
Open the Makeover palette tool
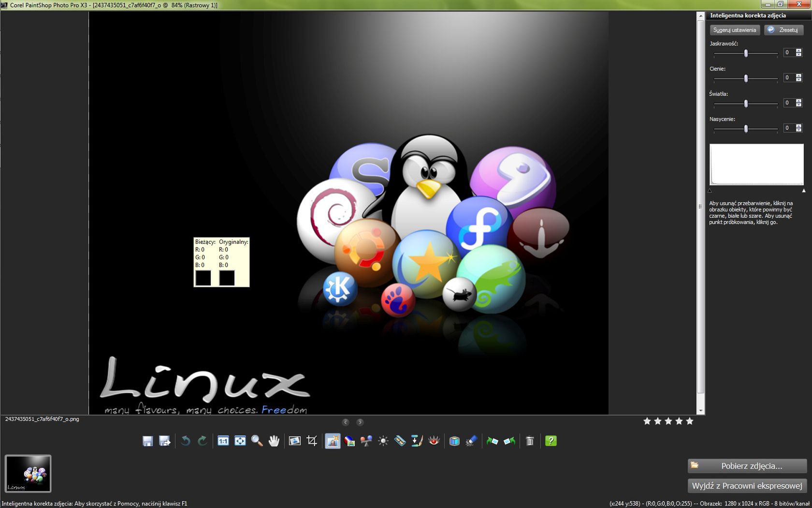pyautogui.click(x=400, y=441)
